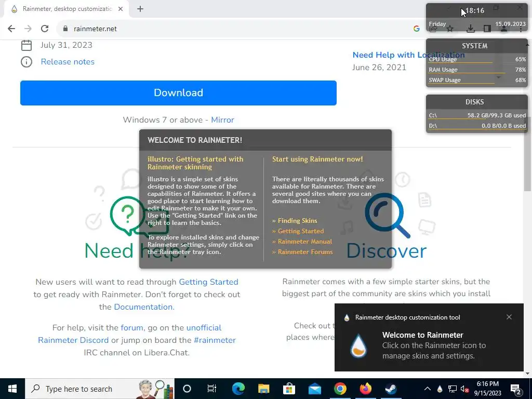Click the Discover magnifier graphic
This screenshot has height=399, width=532.
(x=387, y=215)
